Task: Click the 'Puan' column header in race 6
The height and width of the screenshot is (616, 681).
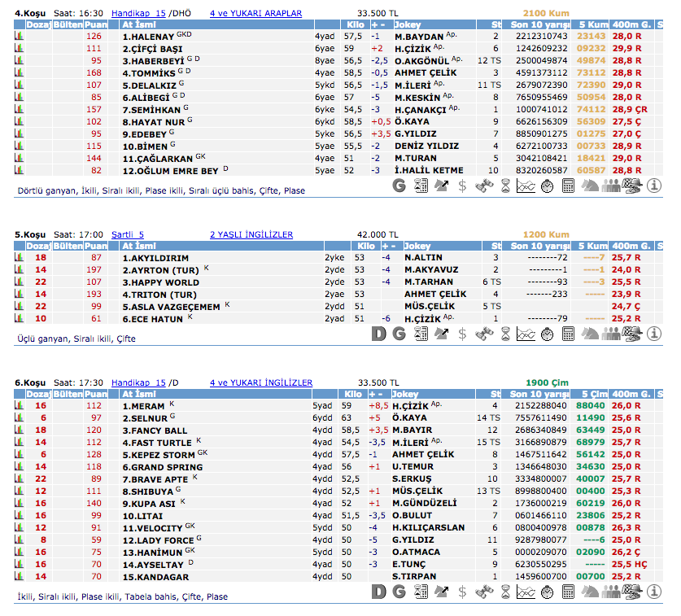Action: (x=95, y=394)
